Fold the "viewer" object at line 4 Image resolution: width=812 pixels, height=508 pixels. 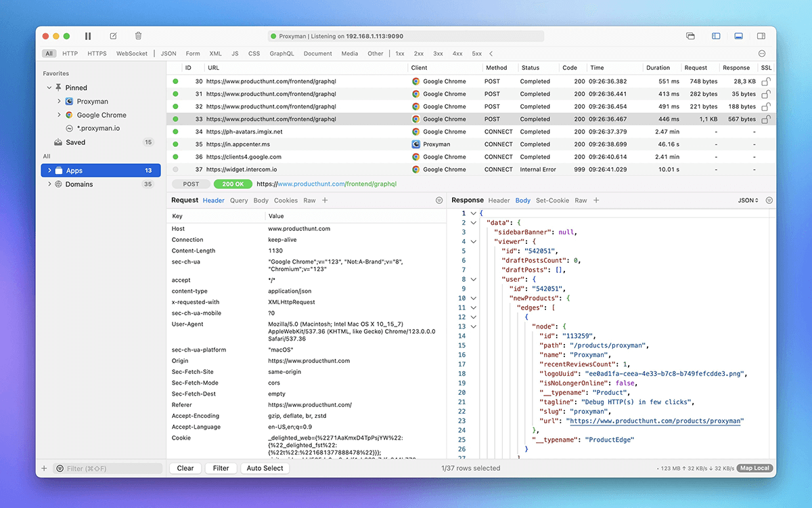(473, 241)
